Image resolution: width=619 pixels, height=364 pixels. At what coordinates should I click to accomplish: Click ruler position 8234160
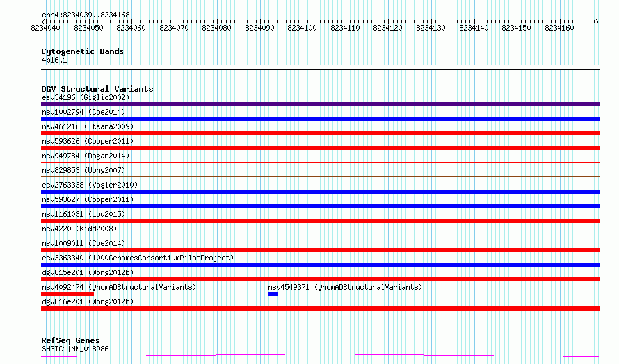click(x=559, y=28)
